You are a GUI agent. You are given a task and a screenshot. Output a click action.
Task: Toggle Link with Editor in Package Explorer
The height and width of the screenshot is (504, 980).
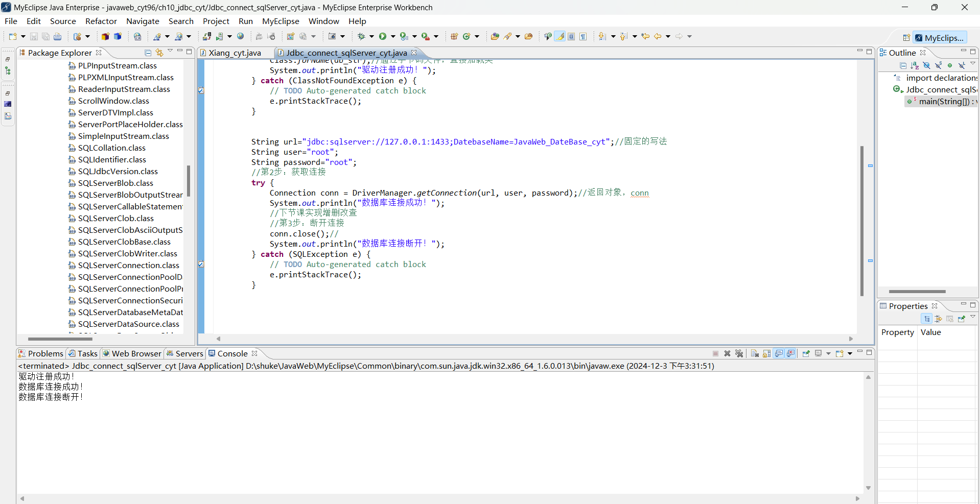pyautogui.click(x=159, y=53)
